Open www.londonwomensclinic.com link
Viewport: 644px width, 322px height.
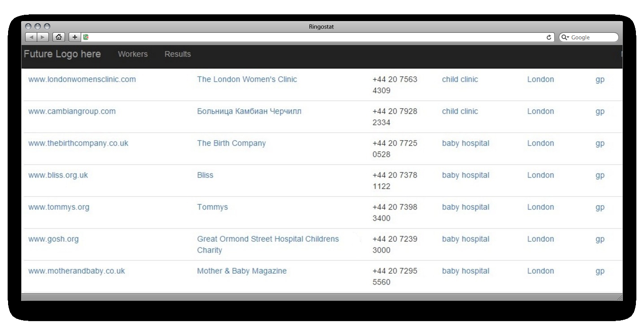click(x=82, y=79)
